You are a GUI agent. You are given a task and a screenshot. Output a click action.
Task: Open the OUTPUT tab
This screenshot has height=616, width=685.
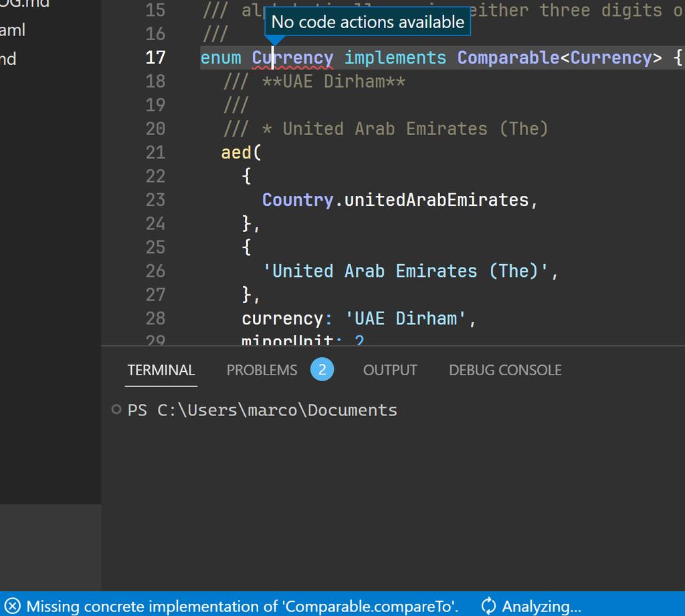click(390, 370)
